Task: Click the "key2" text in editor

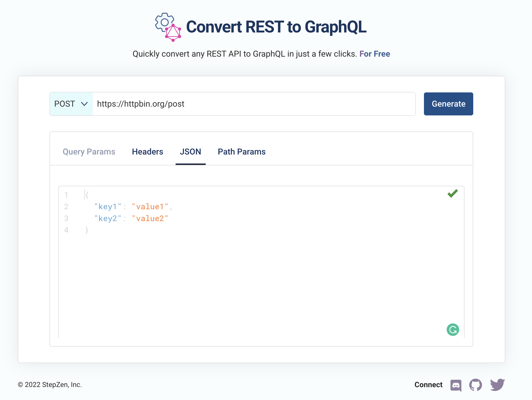Action: click(x=108, y=218)
